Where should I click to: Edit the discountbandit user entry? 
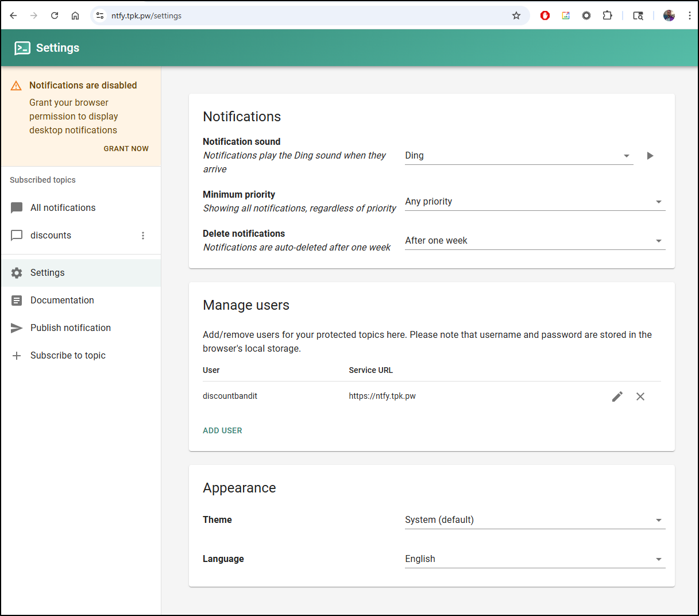pos(617,396)
